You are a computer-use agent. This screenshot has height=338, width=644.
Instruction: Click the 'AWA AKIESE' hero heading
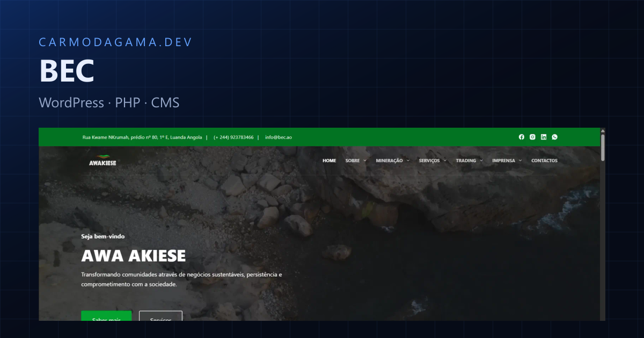[134, 255]
